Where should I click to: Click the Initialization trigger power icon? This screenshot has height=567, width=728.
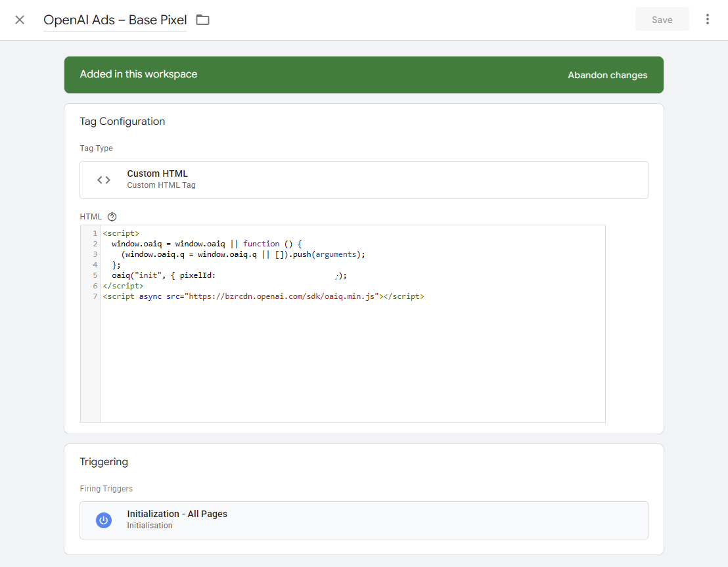point(104,520)
